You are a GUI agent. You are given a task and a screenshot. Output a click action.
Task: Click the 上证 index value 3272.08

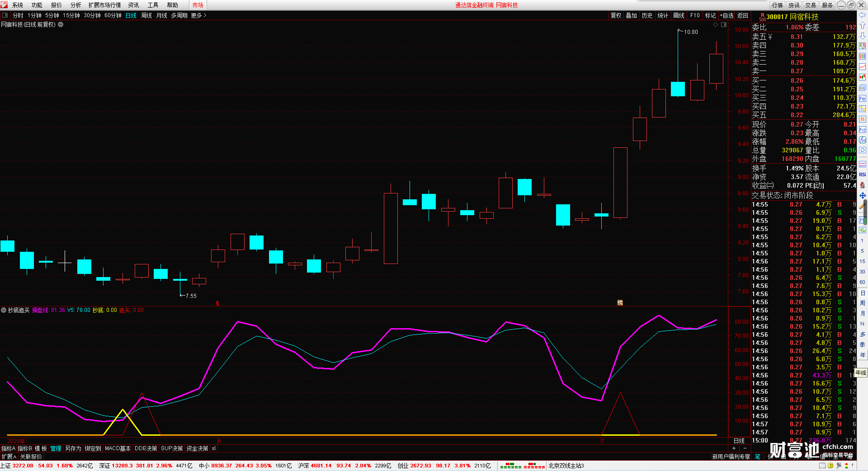(23, 466)
